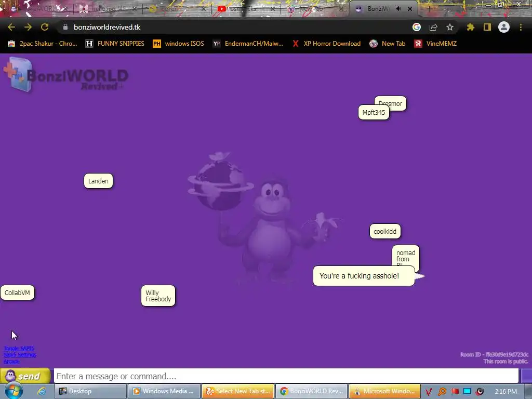Viewport: 532px width, 399px height.
Task: Open the Extensions puzzle icon
Action: click(471, 27)
